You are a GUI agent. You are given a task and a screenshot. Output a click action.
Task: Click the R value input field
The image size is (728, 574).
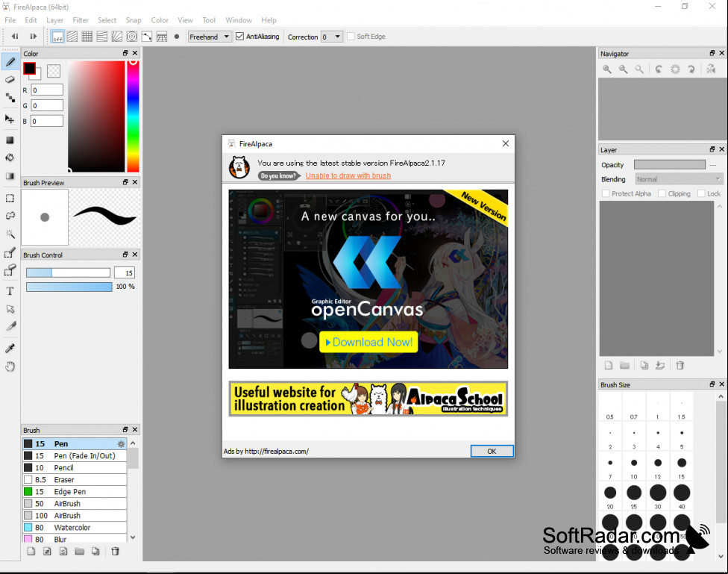pos(47,90)
